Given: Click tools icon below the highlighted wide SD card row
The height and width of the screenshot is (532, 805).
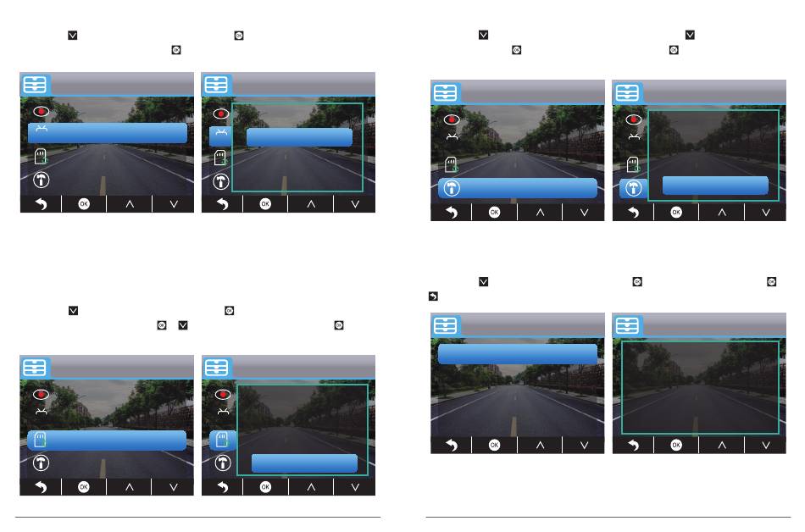Looking at the screenshot, I should [x=41, y=463].
